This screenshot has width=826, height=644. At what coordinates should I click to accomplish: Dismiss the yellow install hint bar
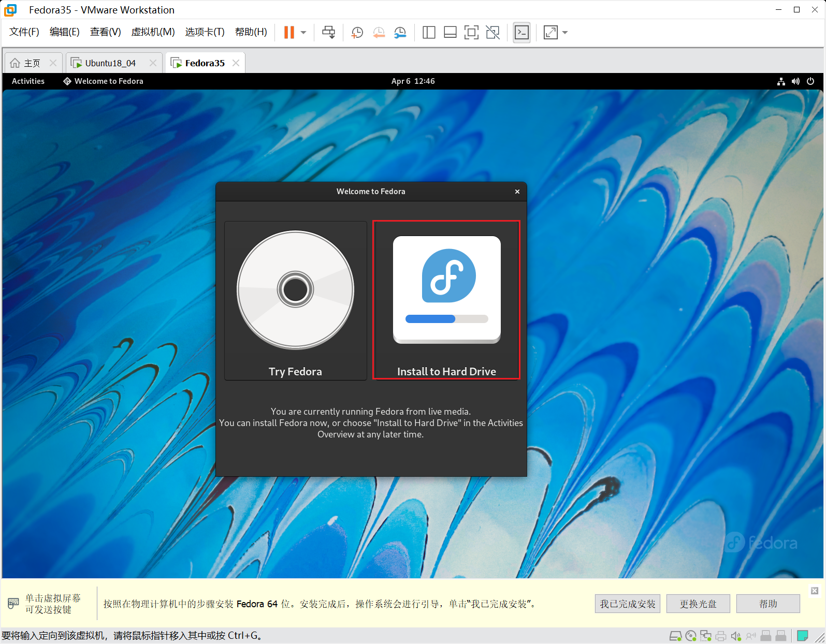(x=815, y=591)
